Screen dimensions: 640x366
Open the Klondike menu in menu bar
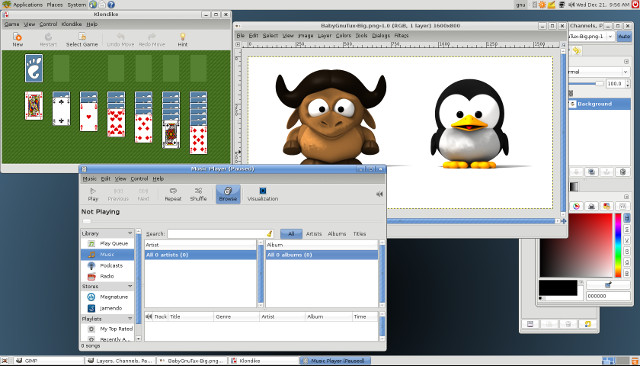pyautogui.click(x=71, y=24)
